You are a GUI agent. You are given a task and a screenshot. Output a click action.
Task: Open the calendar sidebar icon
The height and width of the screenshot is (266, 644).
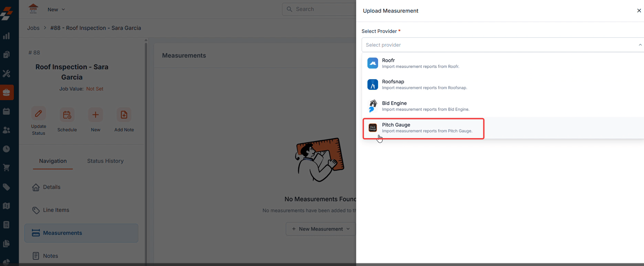[x=6, y=111]
